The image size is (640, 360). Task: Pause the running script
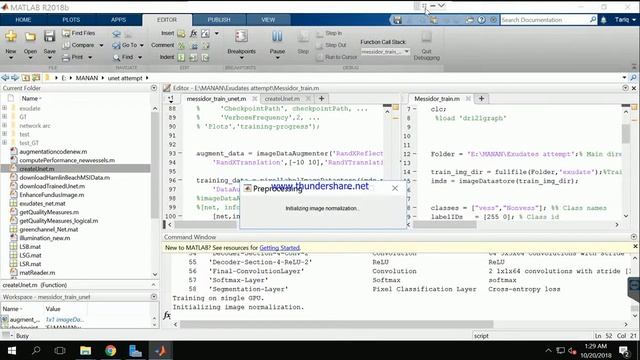point(277,42)
